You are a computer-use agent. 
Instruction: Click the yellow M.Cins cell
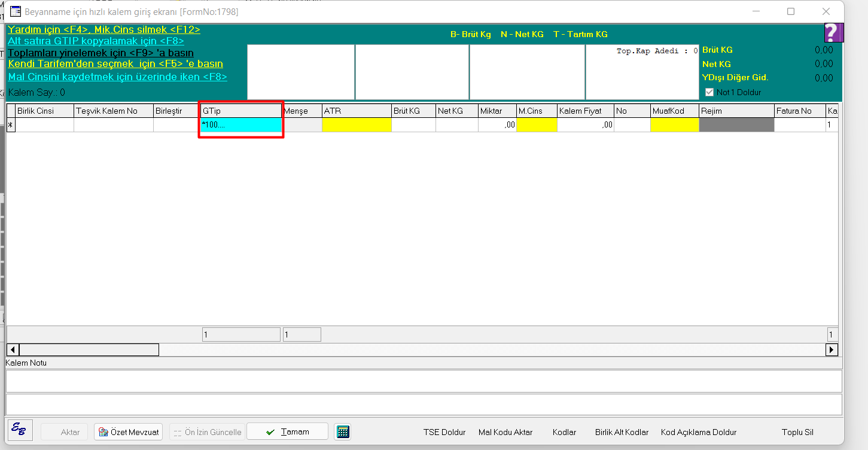537,125
